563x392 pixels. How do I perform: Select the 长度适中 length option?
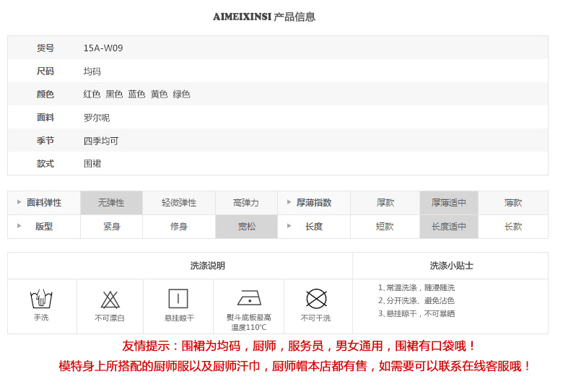click(x=449, y=227)
